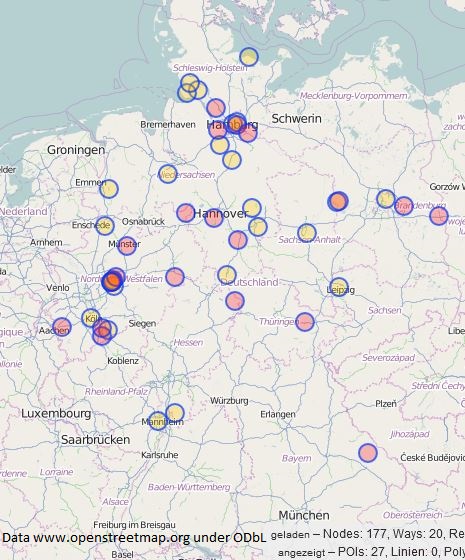Click the München city label

point(304,515)
